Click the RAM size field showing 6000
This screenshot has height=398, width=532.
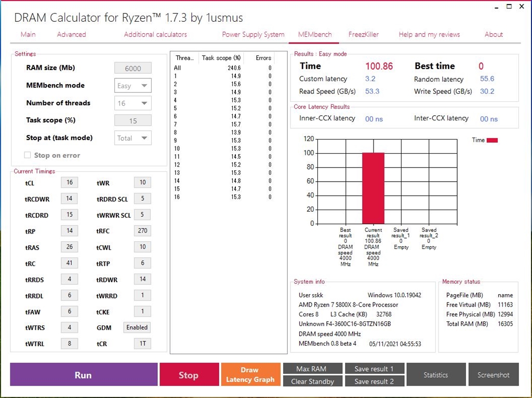(x=132, y=68)
